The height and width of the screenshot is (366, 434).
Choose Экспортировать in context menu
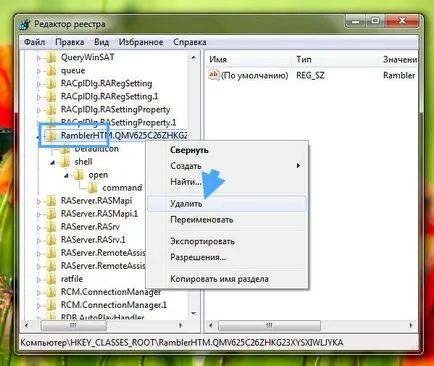pyautogui.click(x=227, y=241)
